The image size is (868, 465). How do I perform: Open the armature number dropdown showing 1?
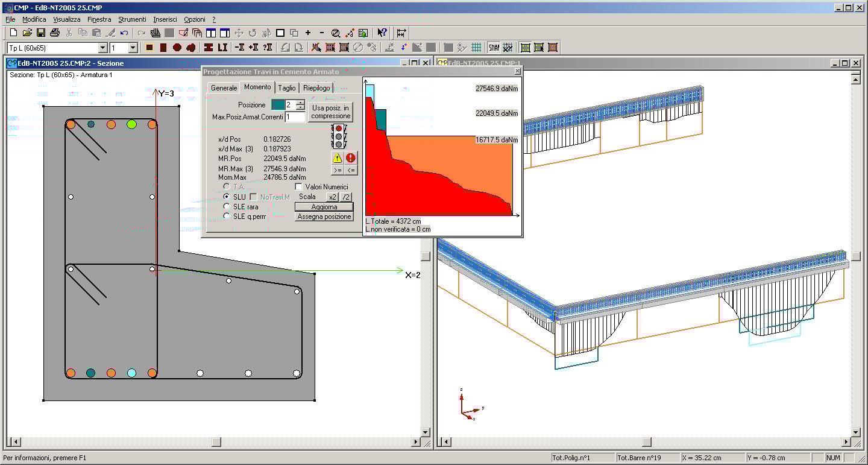(133, 47)
